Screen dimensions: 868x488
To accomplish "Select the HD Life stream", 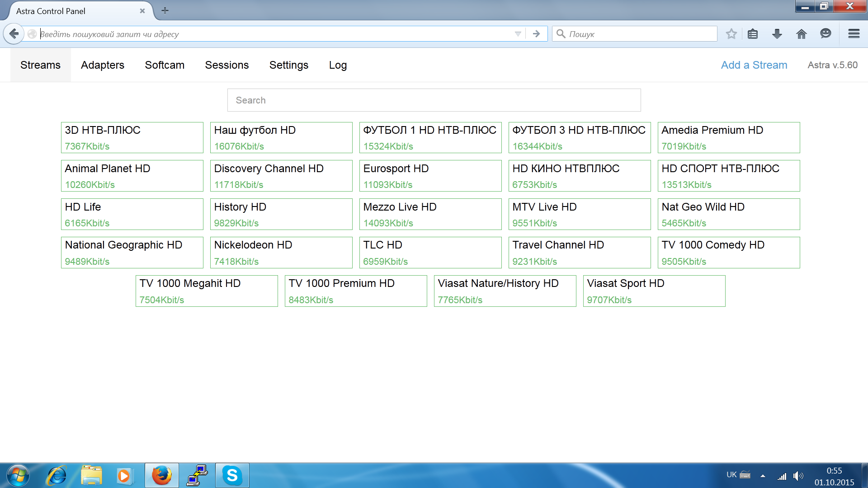I will point(132,214).
